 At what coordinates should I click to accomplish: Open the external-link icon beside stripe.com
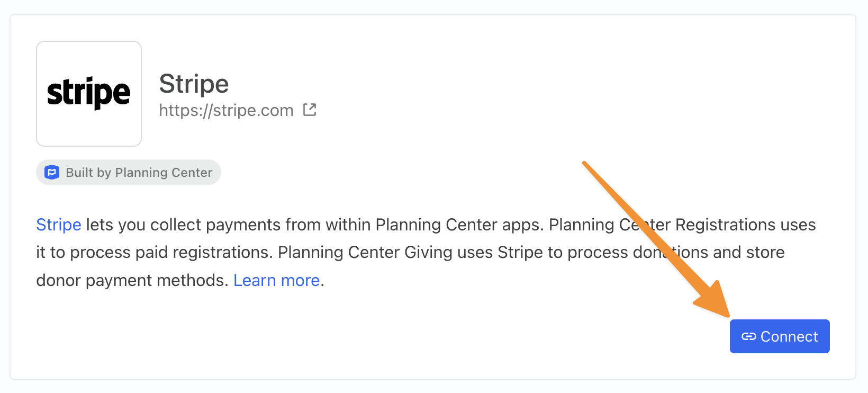(x=310, y=110)
